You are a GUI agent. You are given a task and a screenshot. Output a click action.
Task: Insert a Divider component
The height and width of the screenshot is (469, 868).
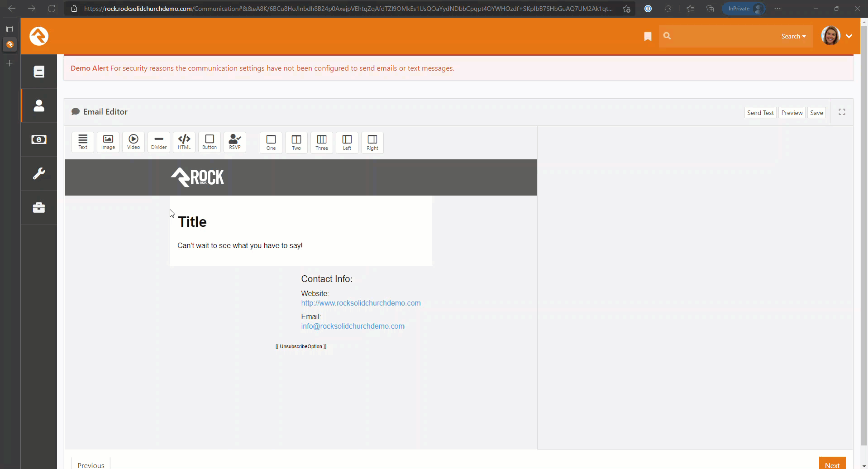point(159,142)
